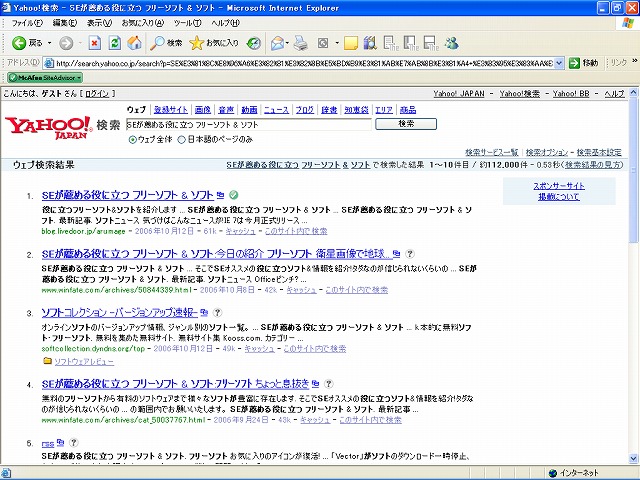This screenshot has height=480, width=640.
Task: Click the yellow note toolbar icon
Action: (351, 43)
